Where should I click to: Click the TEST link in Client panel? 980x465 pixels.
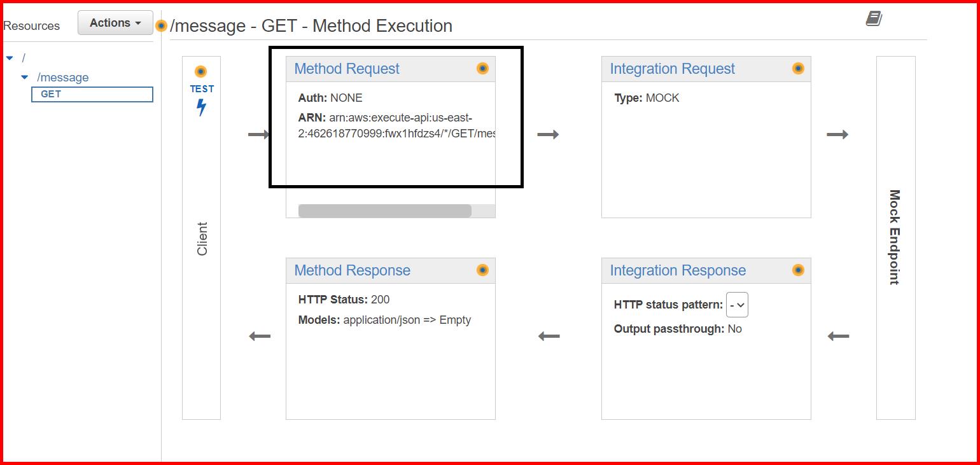tap(202, 89)
